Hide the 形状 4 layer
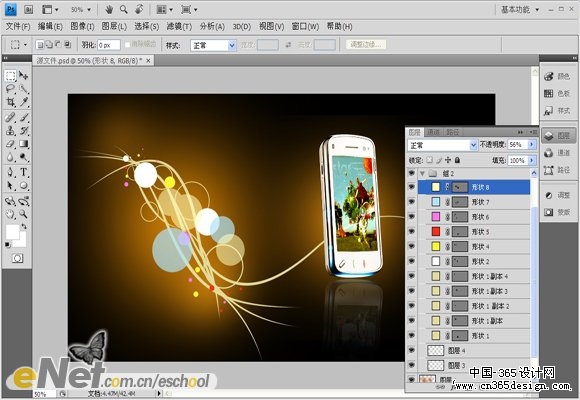Image resolution: width=580 pixels, height=400 pixels. (411, 246)
